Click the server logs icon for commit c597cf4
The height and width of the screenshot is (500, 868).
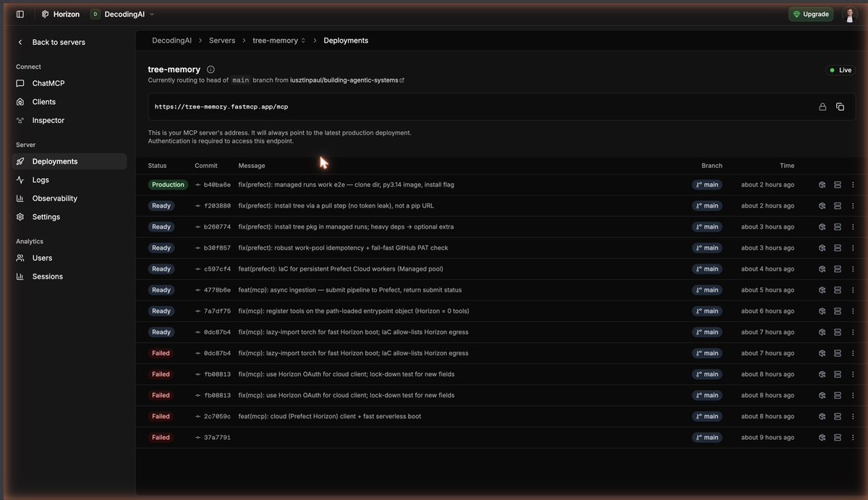coord(838,268)
